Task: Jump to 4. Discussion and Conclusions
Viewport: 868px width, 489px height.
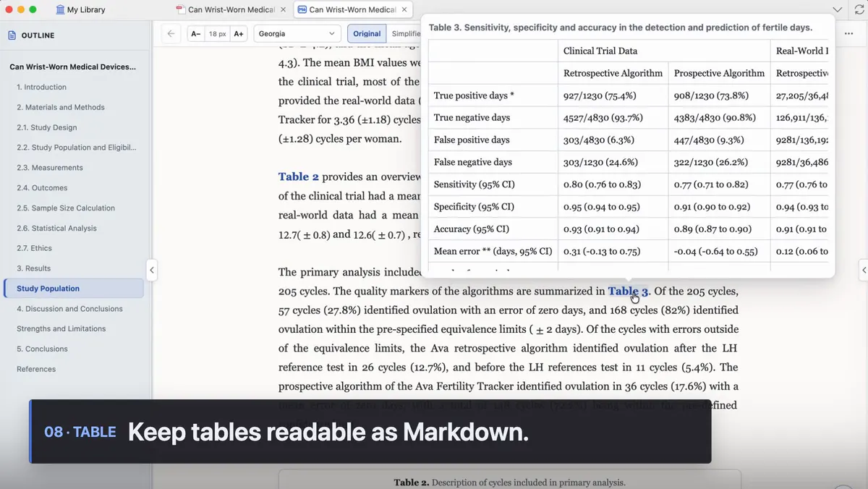Action: click(69, 309)
